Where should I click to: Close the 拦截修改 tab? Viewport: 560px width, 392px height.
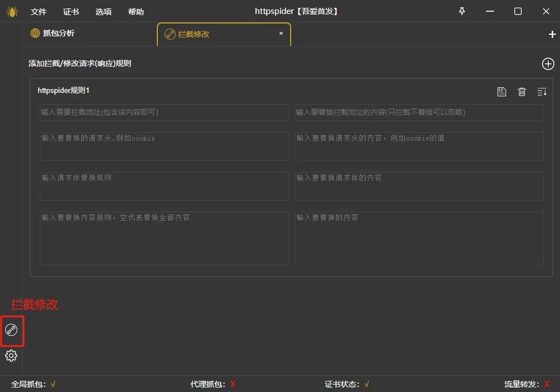281,33
